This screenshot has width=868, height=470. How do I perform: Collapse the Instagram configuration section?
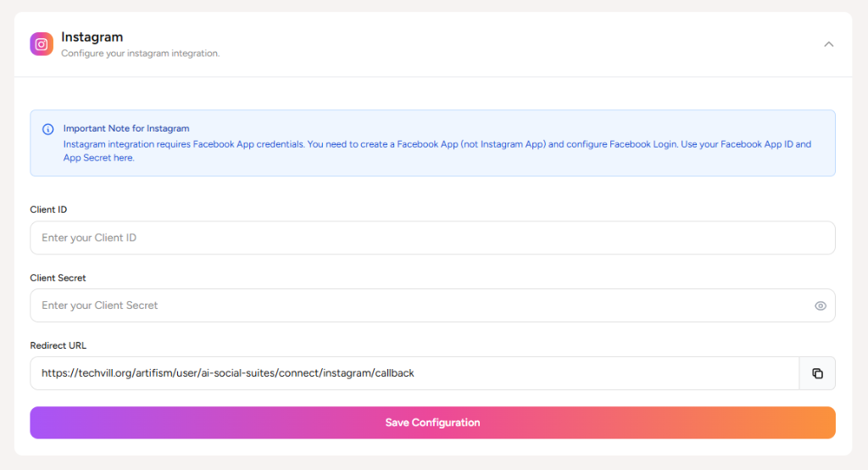click(828, 44)
